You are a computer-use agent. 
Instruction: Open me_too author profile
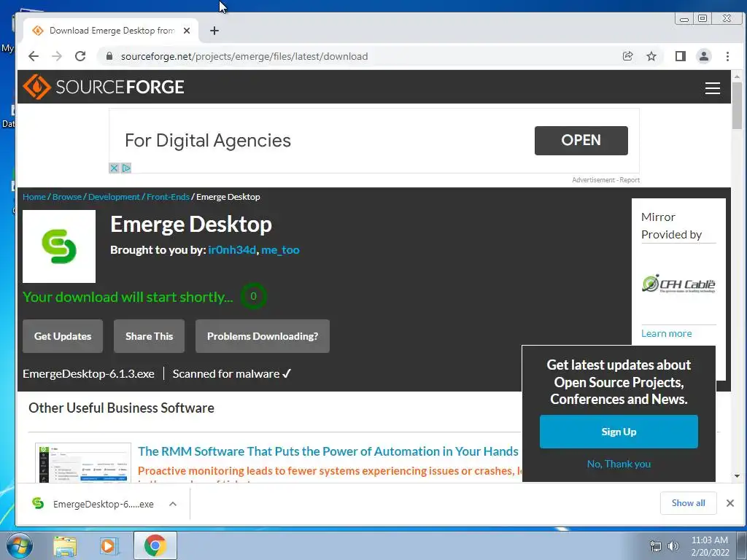coord(280,249)
